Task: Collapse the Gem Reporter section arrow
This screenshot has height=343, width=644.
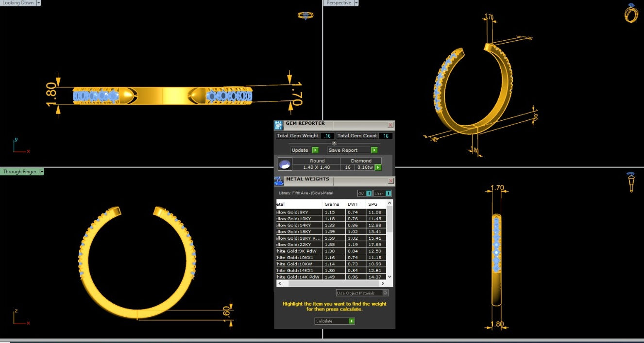Action: coord(334,143)
